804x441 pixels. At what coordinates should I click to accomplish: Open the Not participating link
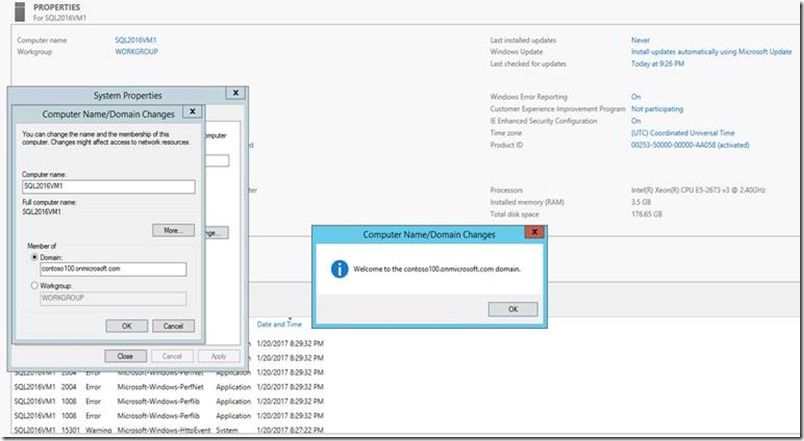(x=657, y=109)
